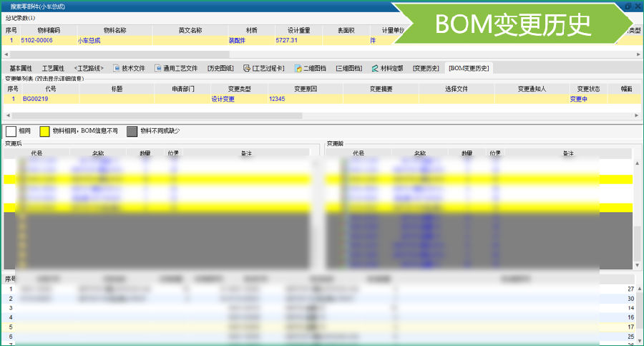644x346 pixels.
Task: Click the 工艺过程卡 tab icon
Action: pos(246,68)
